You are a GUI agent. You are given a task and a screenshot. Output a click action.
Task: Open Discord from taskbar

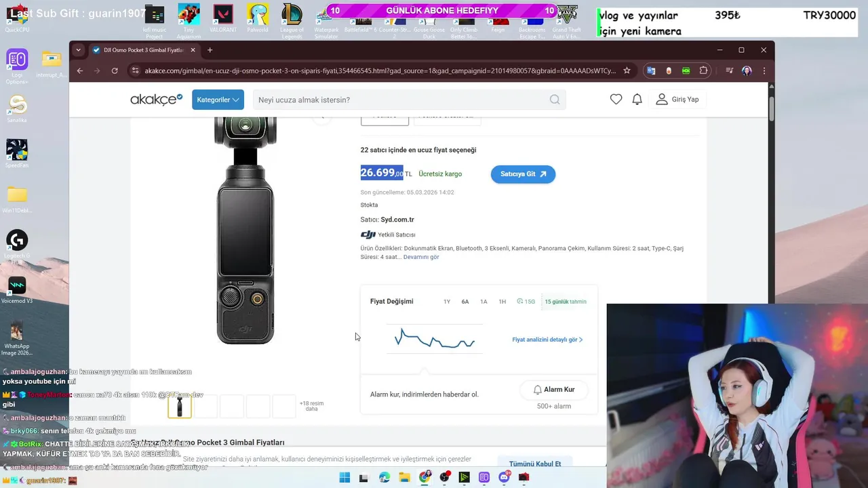click(505, 478)
